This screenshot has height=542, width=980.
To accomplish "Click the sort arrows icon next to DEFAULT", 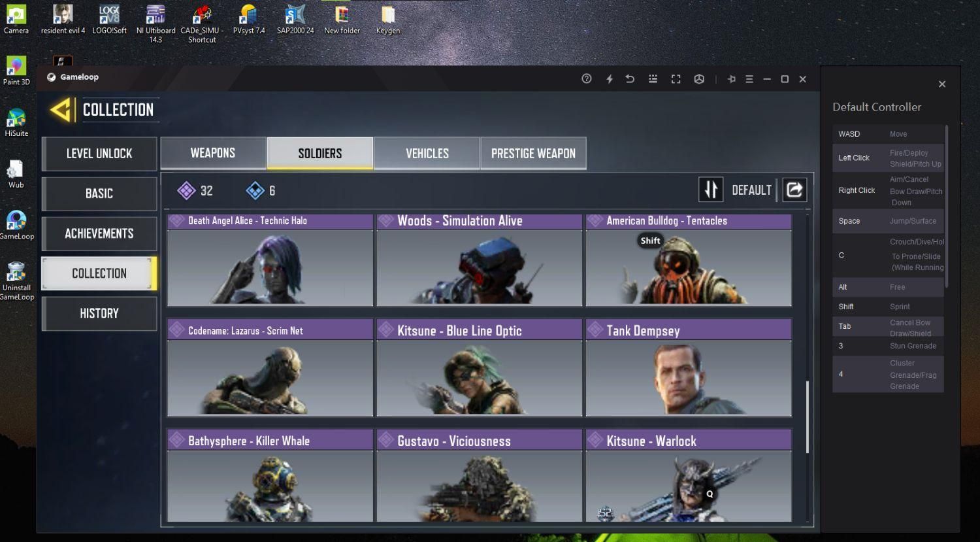I will pos(711,190).
